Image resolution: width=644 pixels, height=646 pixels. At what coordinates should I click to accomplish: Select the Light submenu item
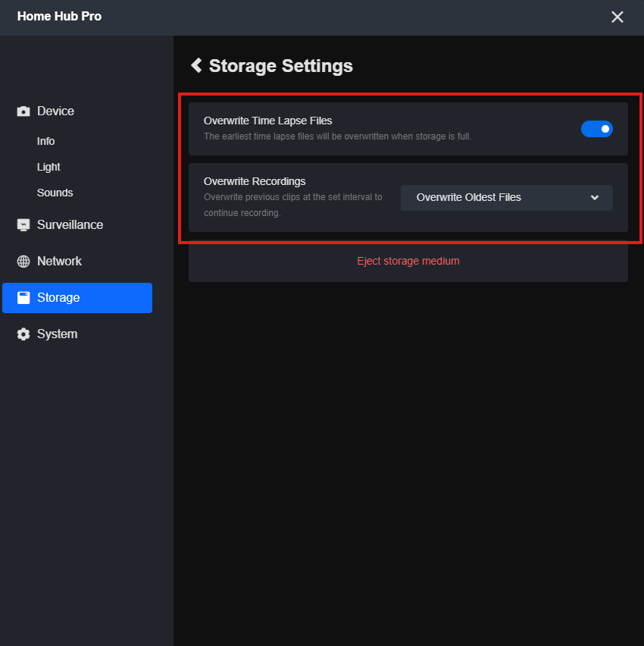tap(48, 168)
